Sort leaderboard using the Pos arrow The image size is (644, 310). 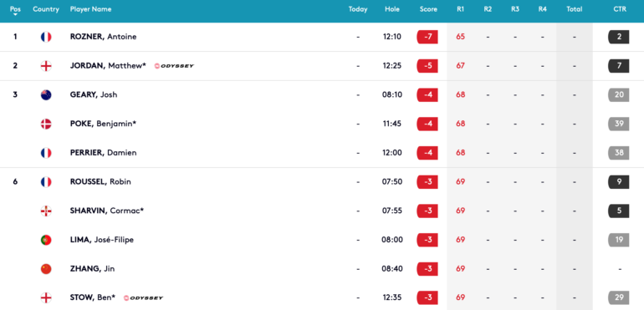15,15
